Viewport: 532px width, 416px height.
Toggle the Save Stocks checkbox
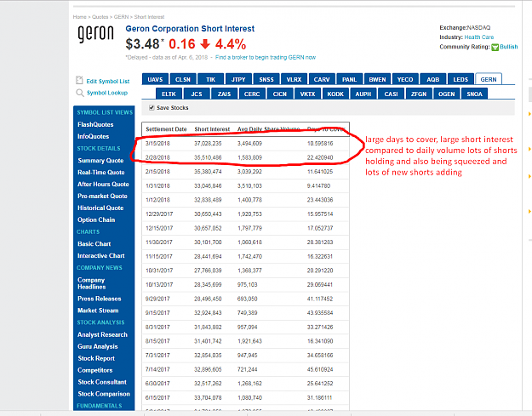152,107
